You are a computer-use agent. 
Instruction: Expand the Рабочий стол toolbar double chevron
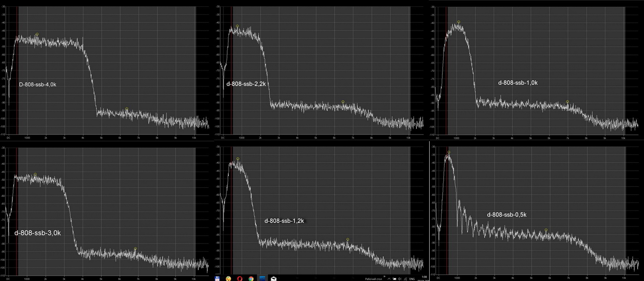pyautogui.click(x=385, y=276)
